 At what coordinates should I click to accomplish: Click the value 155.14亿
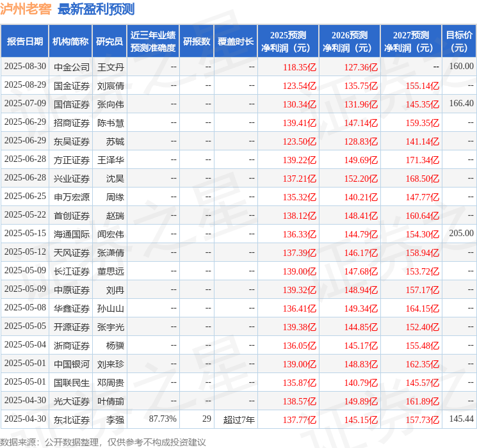422,86
